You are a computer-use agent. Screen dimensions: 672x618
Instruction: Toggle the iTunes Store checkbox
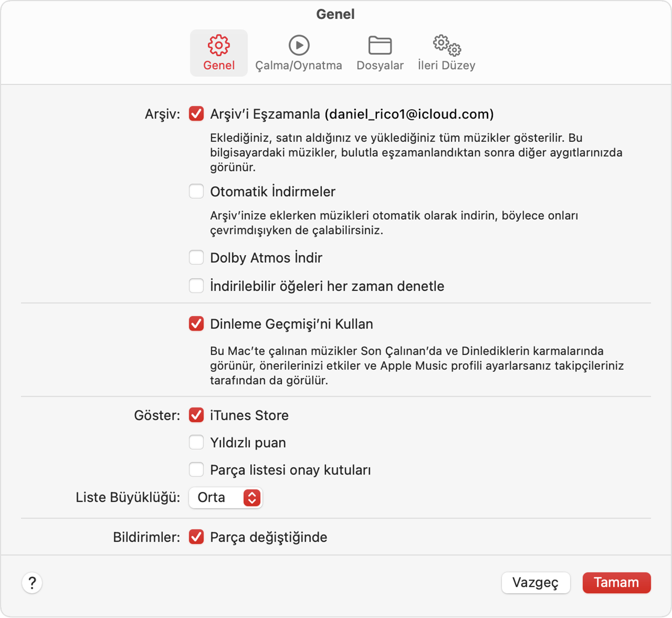coord(196,415)
